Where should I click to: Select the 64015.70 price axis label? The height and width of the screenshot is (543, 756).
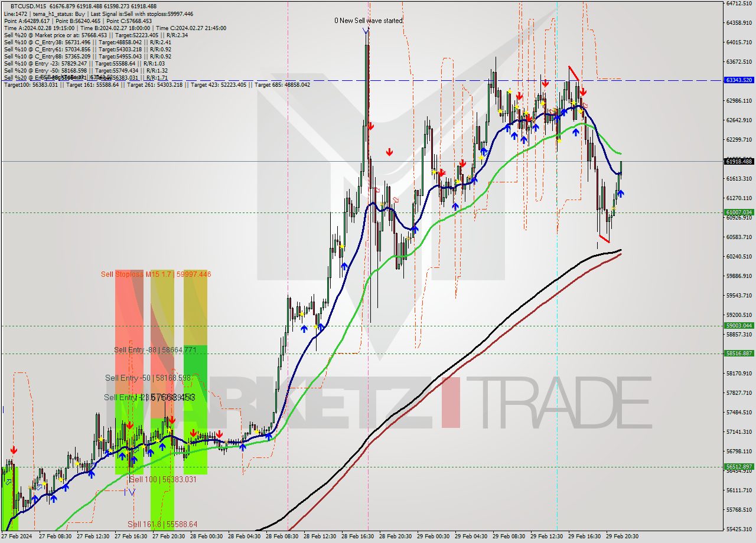point(738,42)
